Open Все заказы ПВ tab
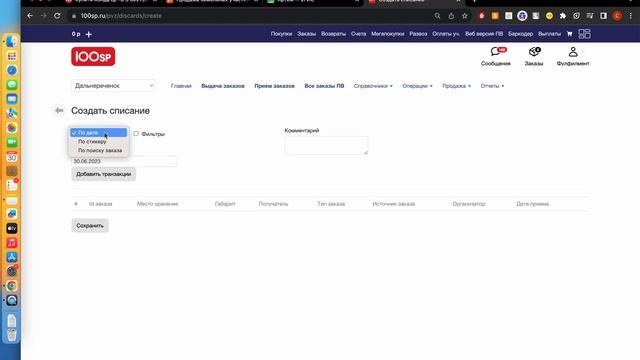 pyautogui.click(x=324, y=86)
